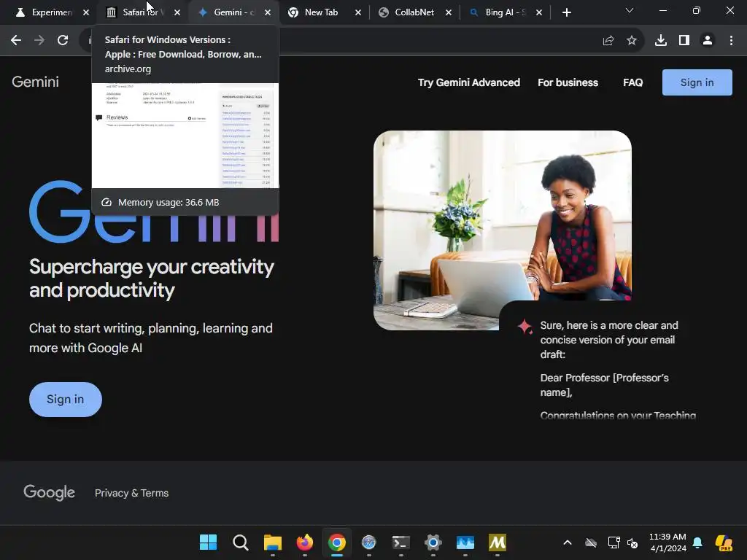Open the Windows Start menu
This screenshot has height=560, width=747.
tap(208, 542)
